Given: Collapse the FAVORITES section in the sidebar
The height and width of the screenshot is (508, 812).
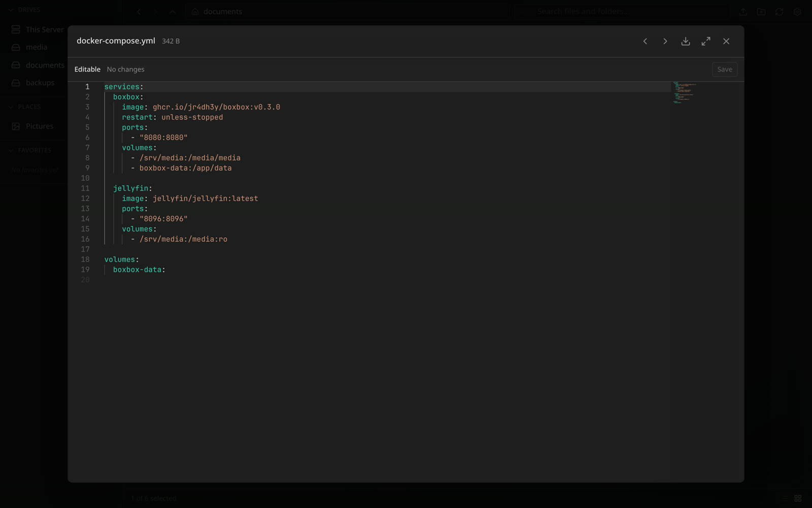Looking at the screenshot, I should coord(29,150).
